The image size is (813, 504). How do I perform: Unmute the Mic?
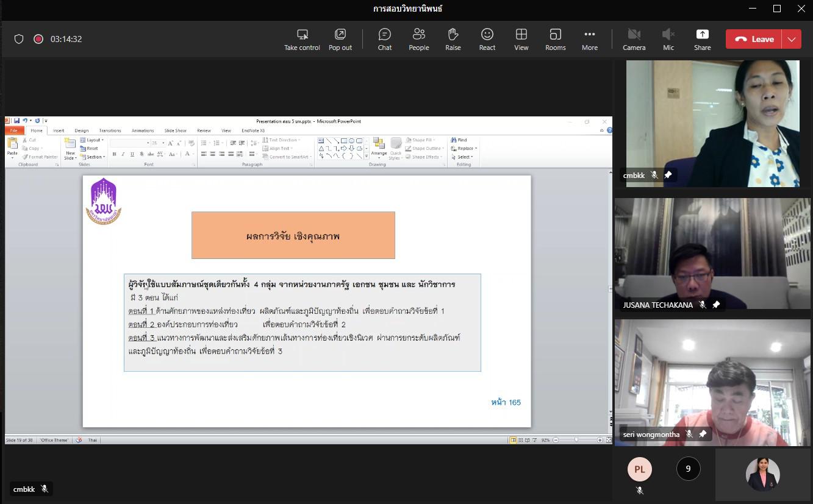[x=668, y=39]
